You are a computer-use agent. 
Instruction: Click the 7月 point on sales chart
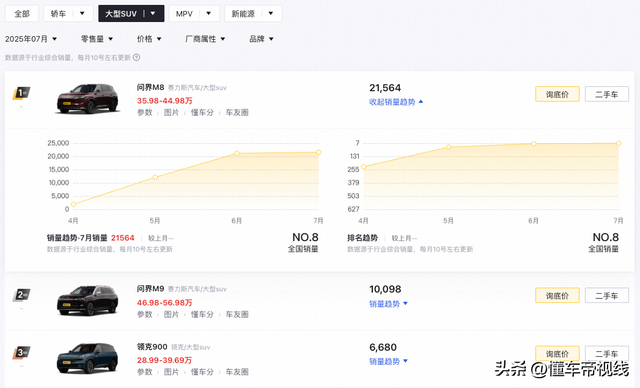tap(318, 152)
